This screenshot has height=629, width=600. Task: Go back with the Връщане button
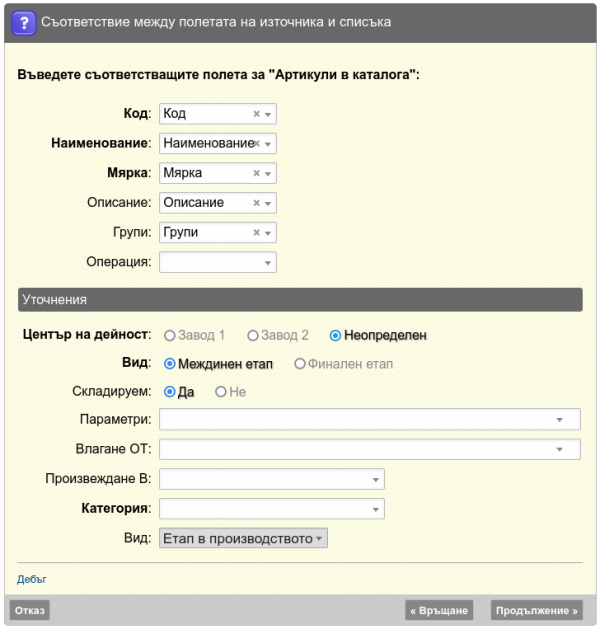[x=439, y=611]
